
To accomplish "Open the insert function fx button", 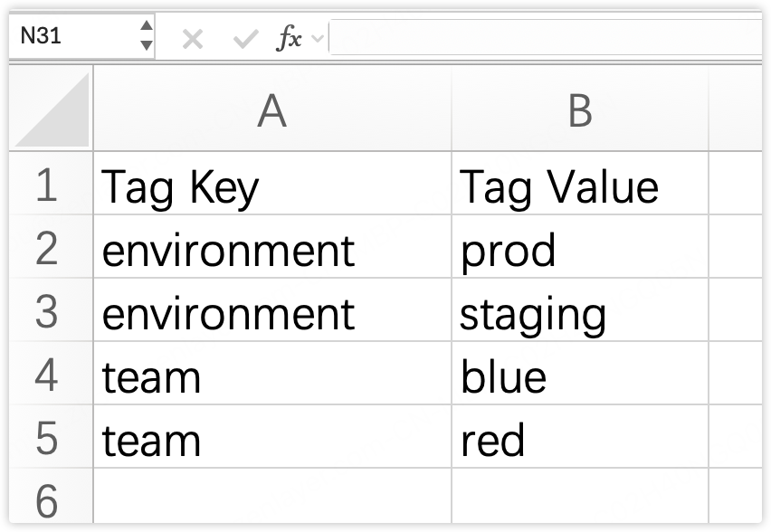I will (x=289, y=39).
